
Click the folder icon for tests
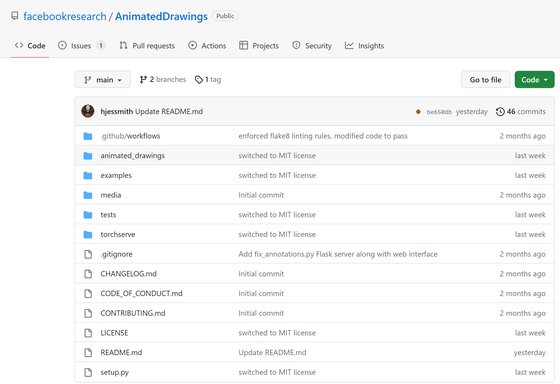(88, 215)
